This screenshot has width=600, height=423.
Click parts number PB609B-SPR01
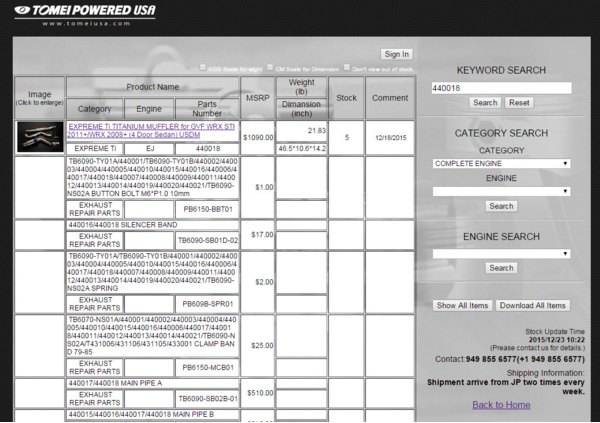(207, 304)
